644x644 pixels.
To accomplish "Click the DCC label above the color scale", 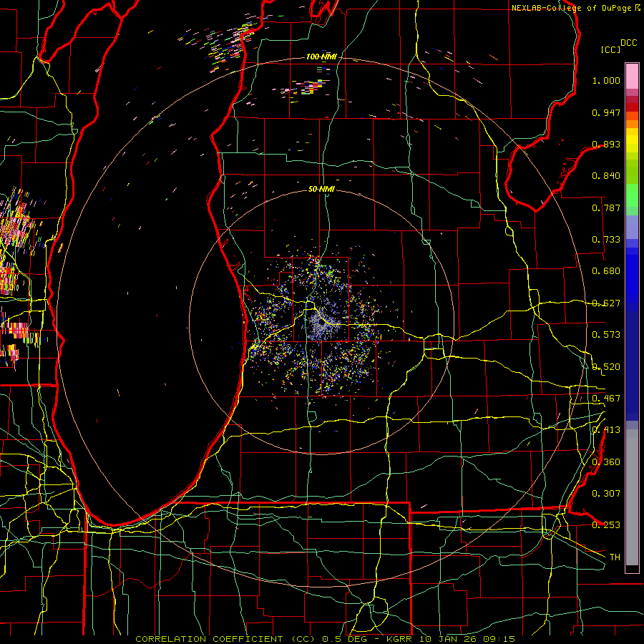I will (x=628, y=43).
